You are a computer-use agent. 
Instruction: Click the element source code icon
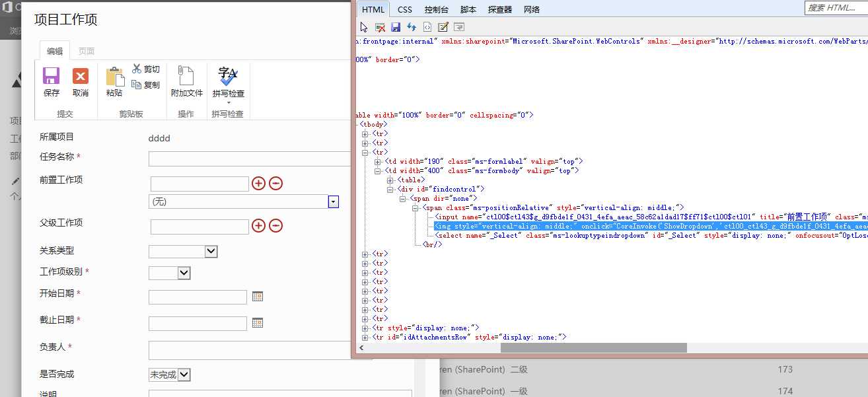tap(427, 27)
